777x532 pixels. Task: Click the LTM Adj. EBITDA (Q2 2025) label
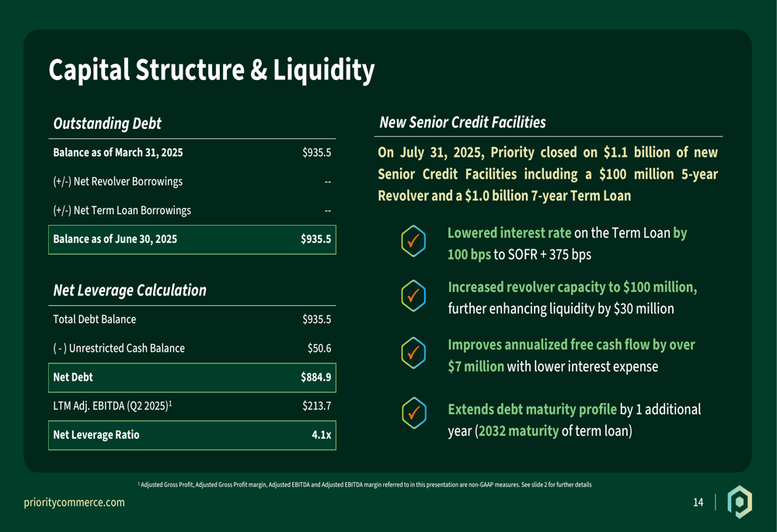(x=113, y=406)
